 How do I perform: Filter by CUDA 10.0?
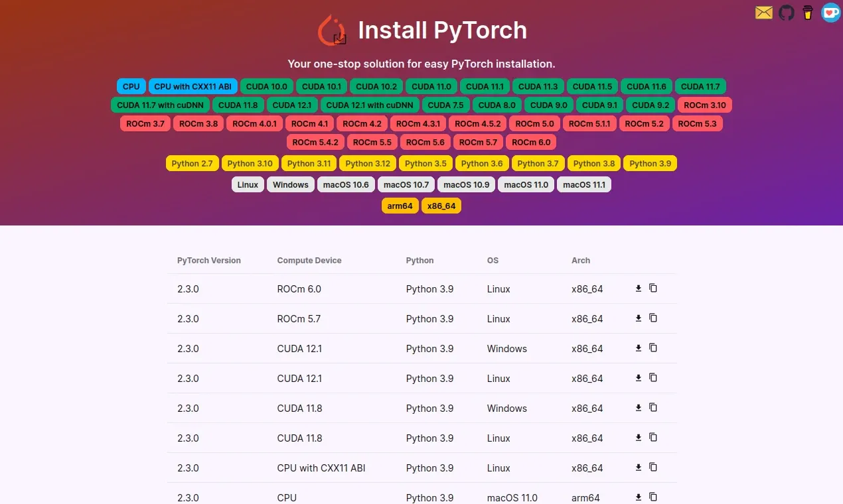266,86
